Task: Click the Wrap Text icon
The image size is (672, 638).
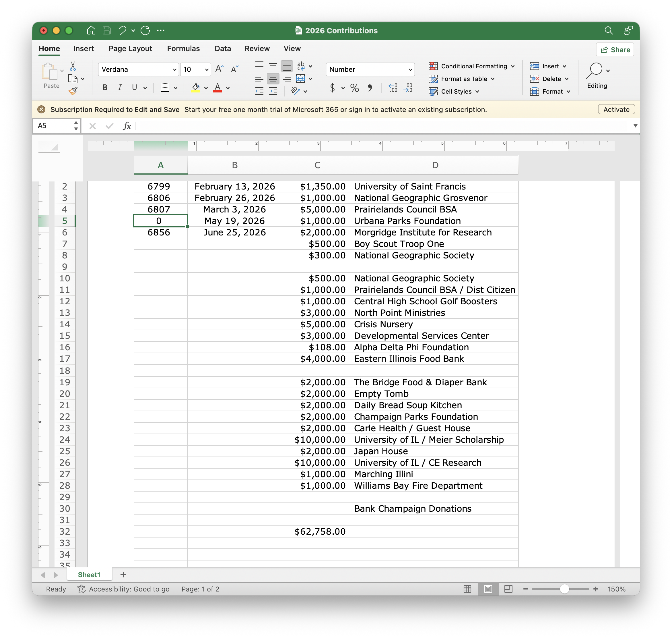Action: click(301, 66)
